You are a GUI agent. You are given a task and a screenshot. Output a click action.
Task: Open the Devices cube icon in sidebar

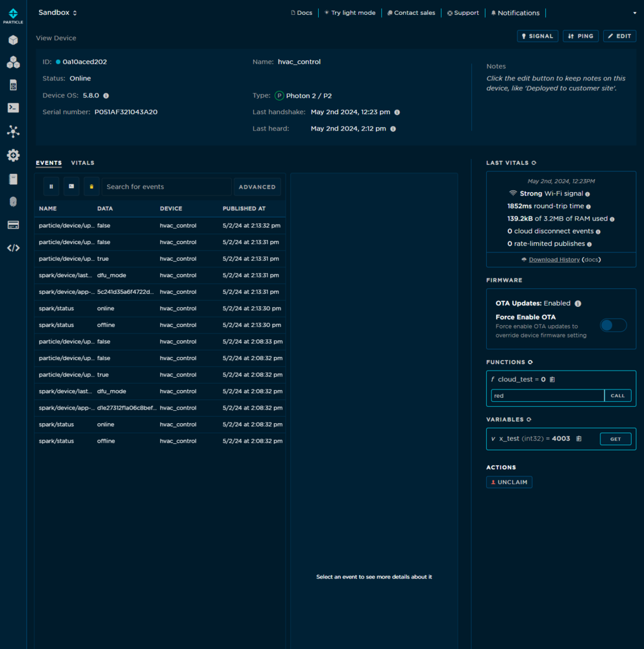point(13,40)
